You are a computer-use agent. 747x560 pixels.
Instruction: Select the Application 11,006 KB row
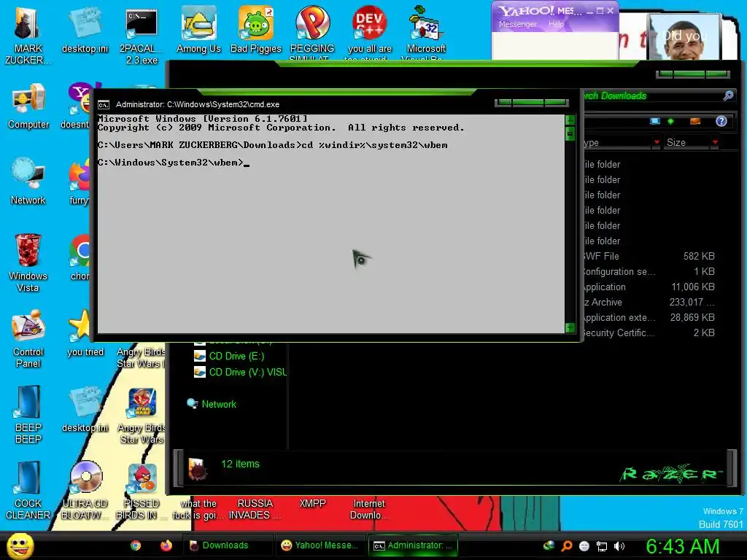(649, 287)
